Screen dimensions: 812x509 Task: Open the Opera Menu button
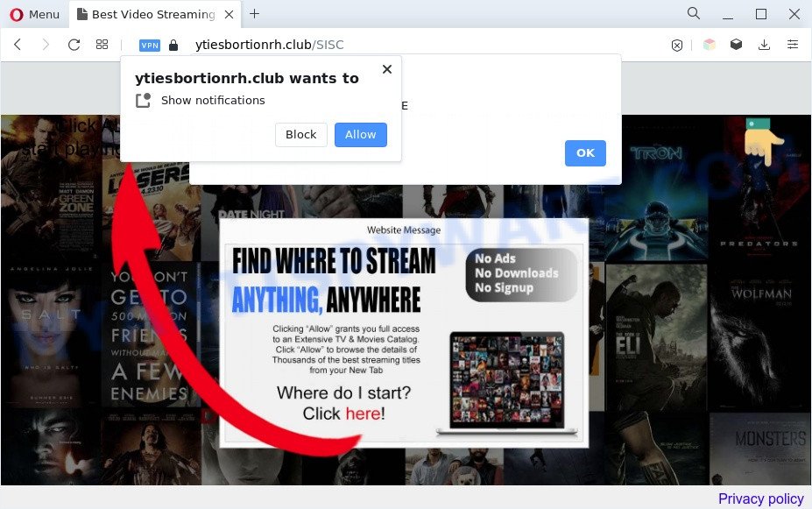pyautogui.click(x=35, y=15)
